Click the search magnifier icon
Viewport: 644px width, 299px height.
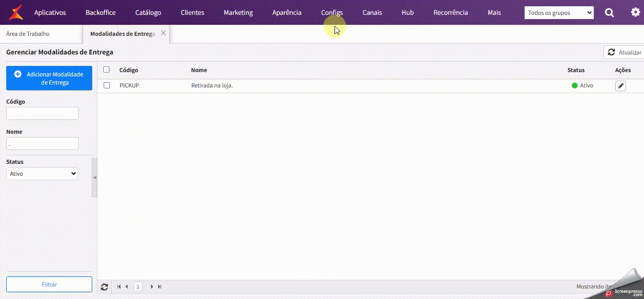(610, 13)
